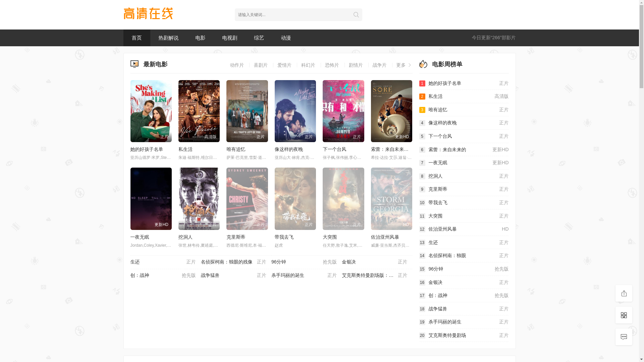The image size is (644, 362).
Task: Open the 首页 navigation tab
Action: click(137, 38)
